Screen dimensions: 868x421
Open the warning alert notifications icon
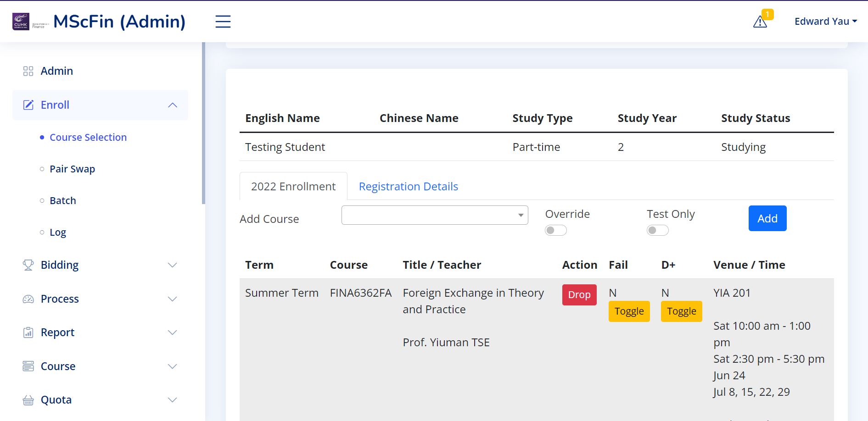coord(760,22)
